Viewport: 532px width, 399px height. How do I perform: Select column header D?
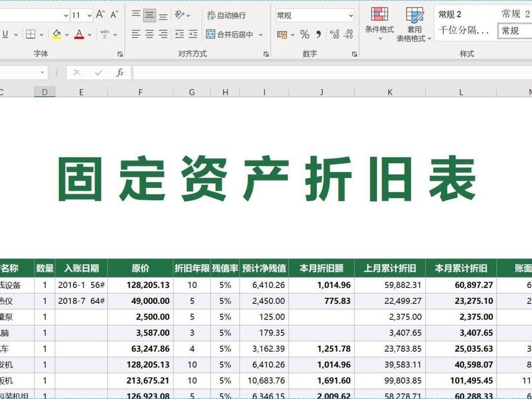44,91
